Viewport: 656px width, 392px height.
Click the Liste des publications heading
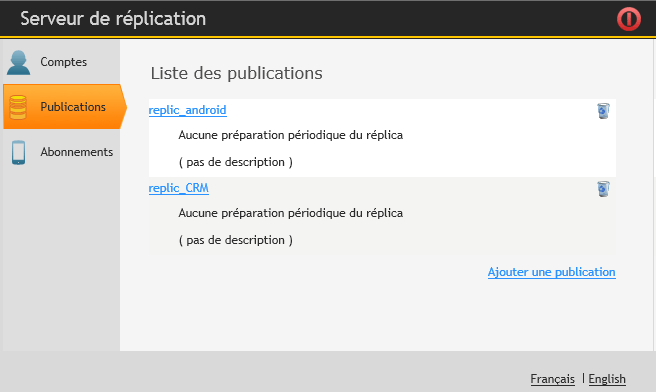click(x=236, y=73)
